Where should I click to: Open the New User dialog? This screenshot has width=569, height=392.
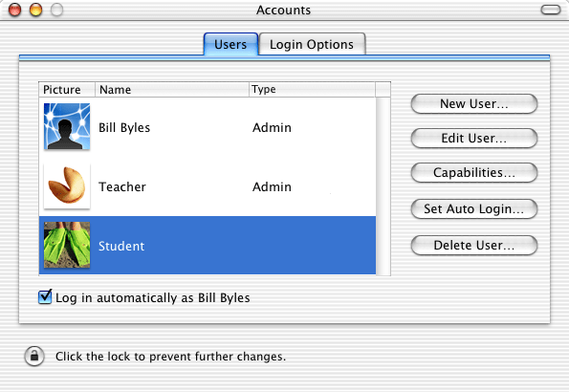tap(474, 104)
